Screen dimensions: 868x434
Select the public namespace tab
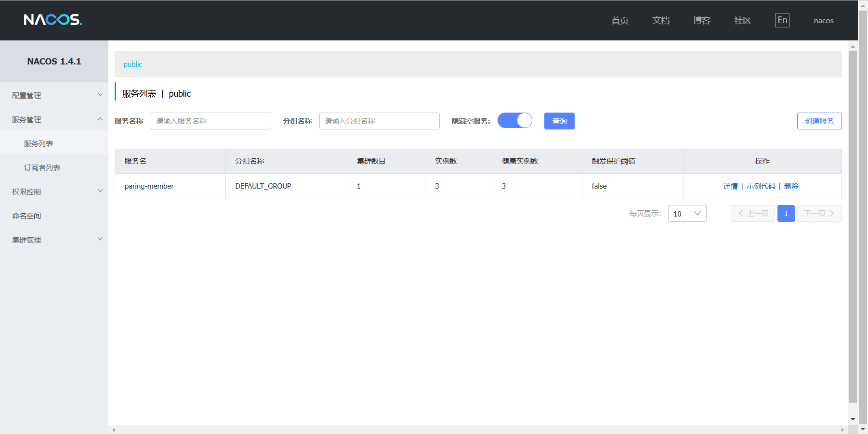click(133, 64)
